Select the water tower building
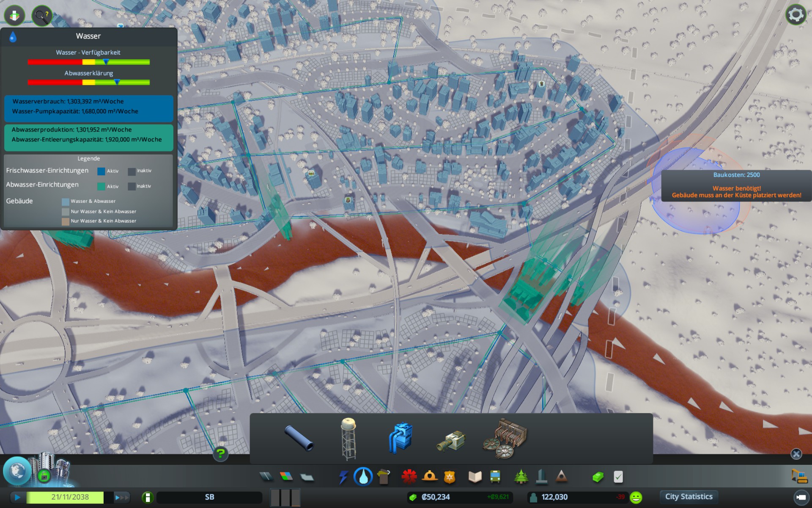Image resolution: width=812 pixels, height=508 pixels. (349, 438)
